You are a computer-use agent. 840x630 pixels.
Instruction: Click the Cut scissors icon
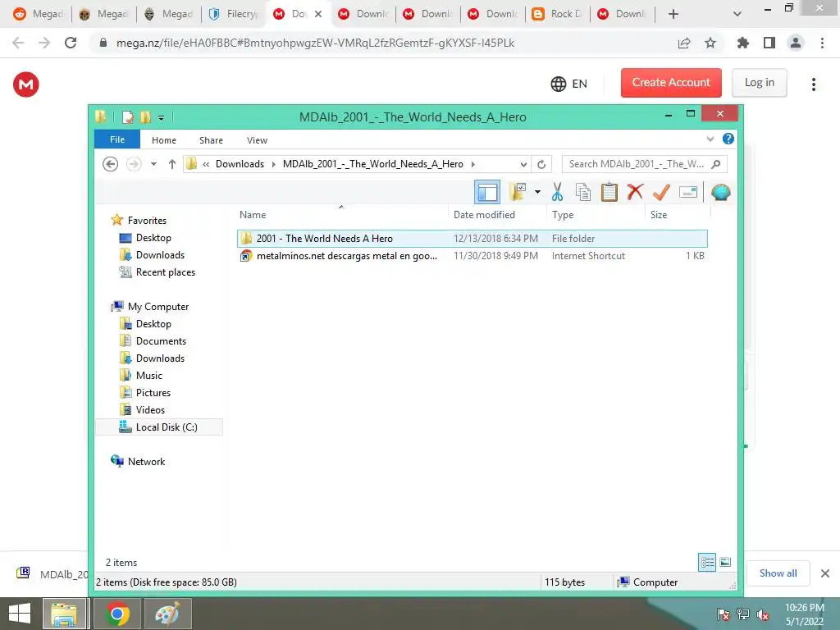(557, 192)
